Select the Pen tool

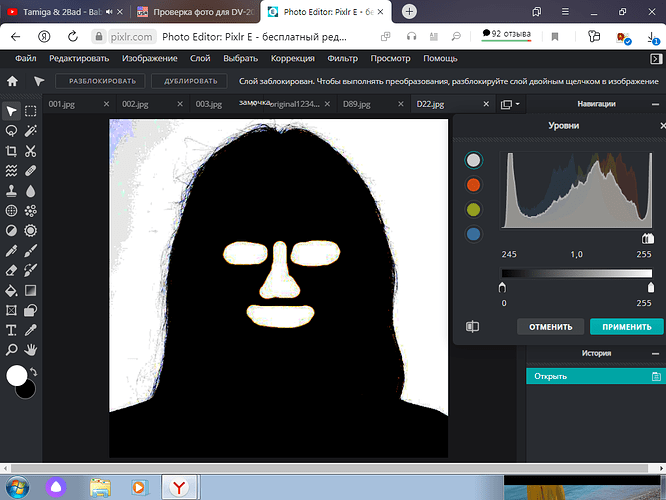pos(11,251)
